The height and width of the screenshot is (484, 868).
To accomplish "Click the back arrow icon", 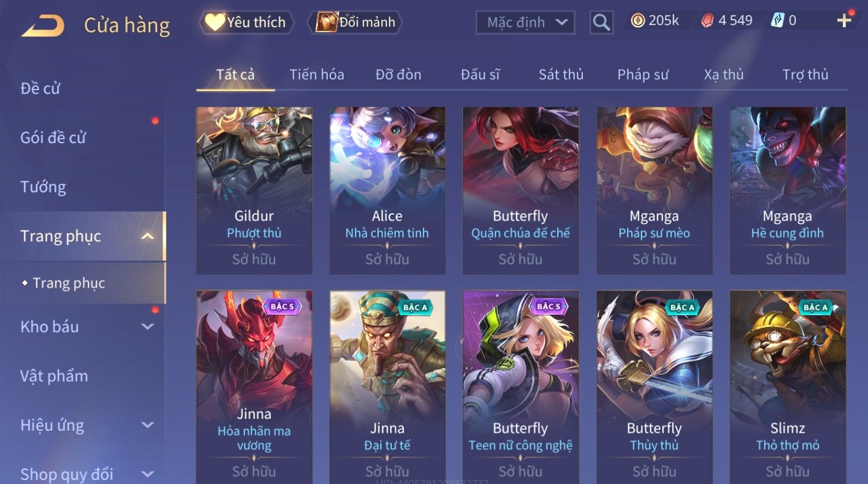I will [x=43, y=26].
